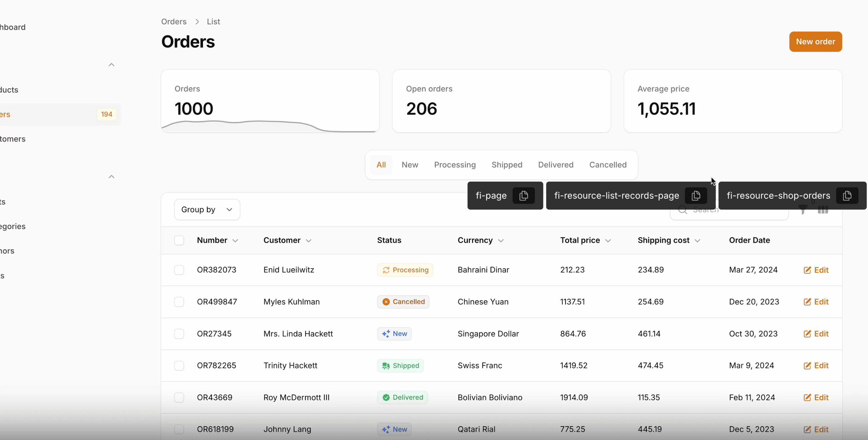
Task: Copy the fi-resource-shop-orders class name
Action: click(x=847, y=196)
